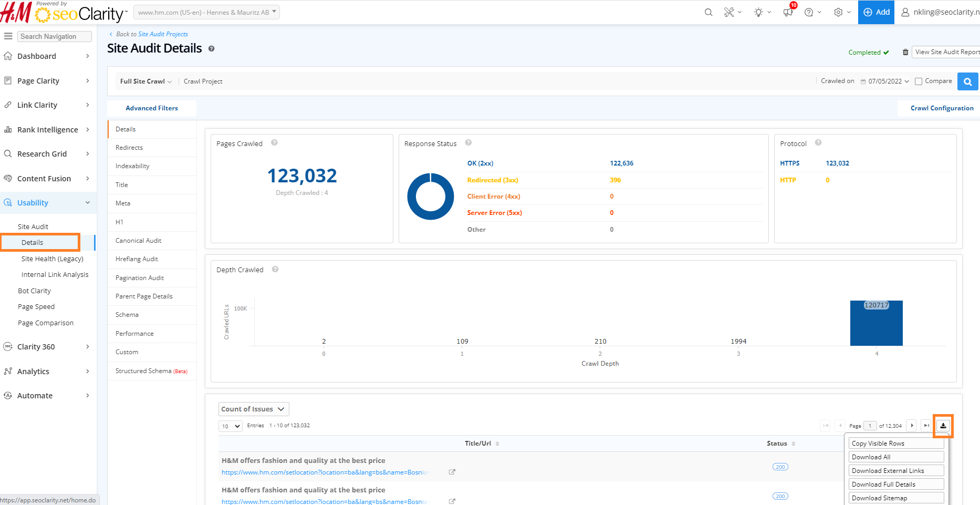Viewport: 980px width, 505px height.
Task: Select Download Full Details menu option
Action: (x=896, y=485)
